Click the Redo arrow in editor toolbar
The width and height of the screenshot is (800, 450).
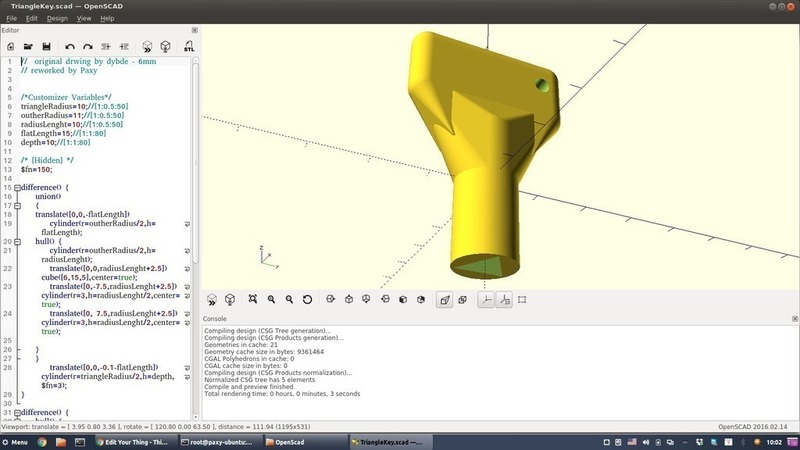click(87, 46)
